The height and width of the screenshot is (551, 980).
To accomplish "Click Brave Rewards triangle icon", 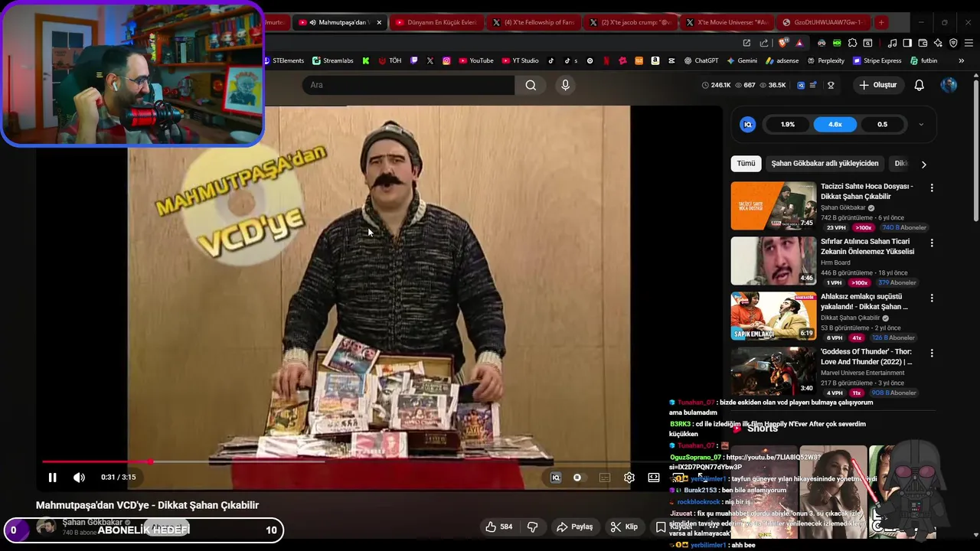I will pos(799,43).
